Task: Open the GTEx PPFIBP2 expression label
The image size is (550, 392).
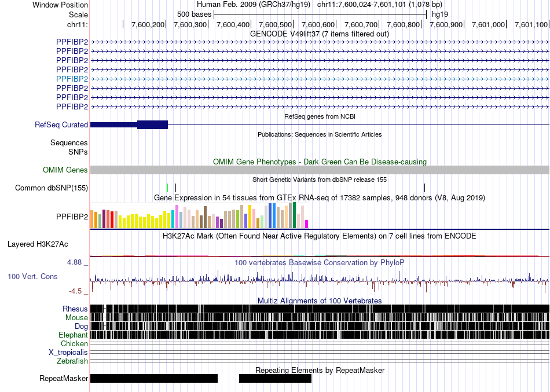Action: tap(72, 217)
